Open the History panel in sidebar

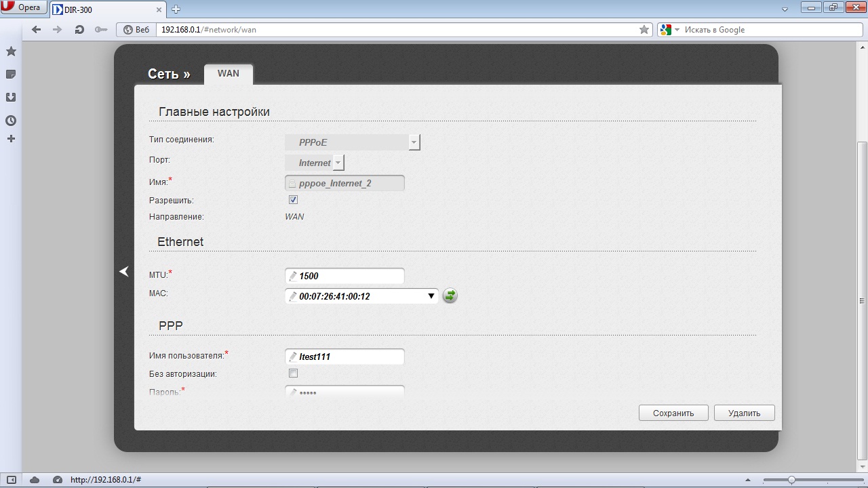point(11,121)
